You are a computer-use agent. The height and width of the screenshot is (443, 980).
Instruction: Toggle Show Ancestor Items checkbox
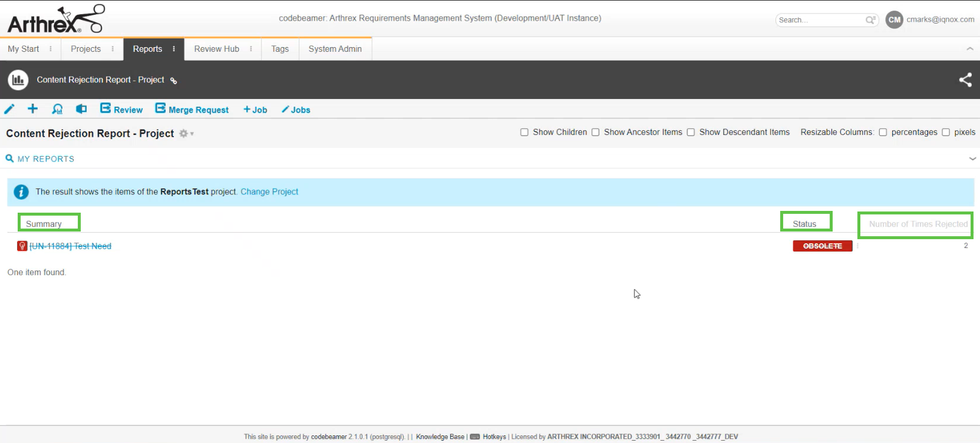pyautogui.click(x=596, y=133)
